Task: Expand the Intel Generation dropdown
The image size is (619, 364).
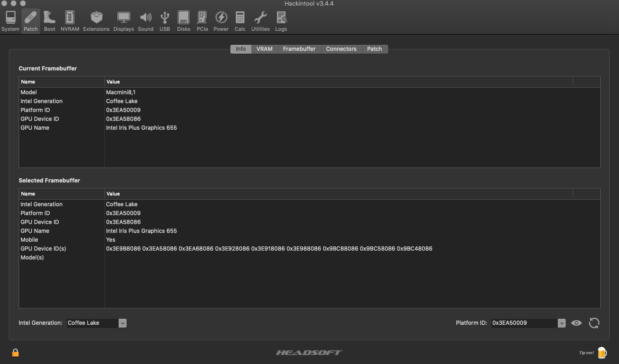Action: pyautogui.click(x=122, y=323)
